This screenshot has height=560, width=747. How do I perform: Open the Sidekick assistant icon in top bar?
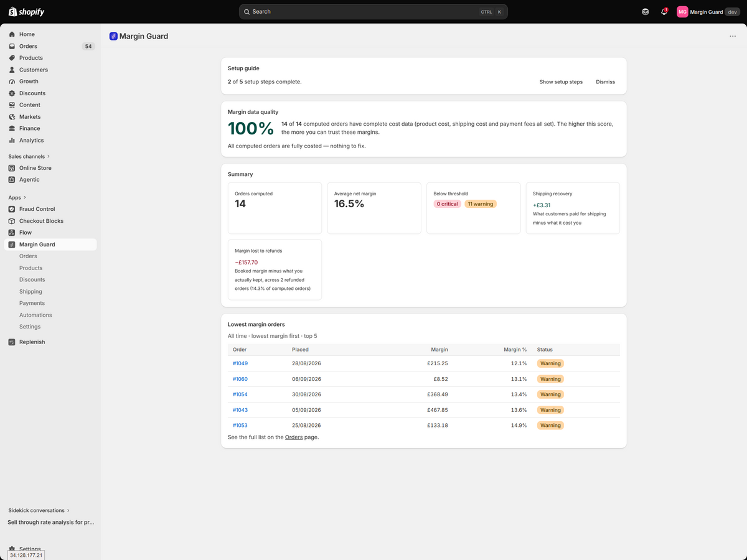(645, 12)
